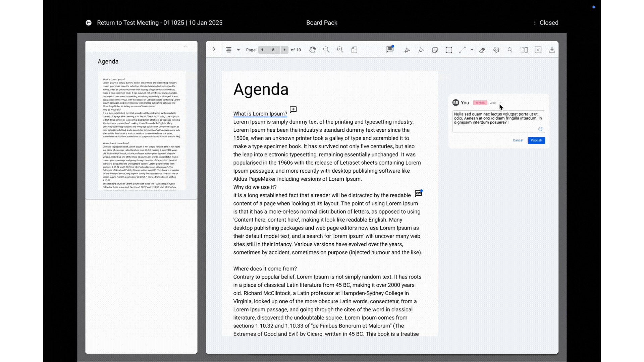Screen dimensions: 644x362
Task: Open the page layout dropdown arrow
Action: click(238, 50)
